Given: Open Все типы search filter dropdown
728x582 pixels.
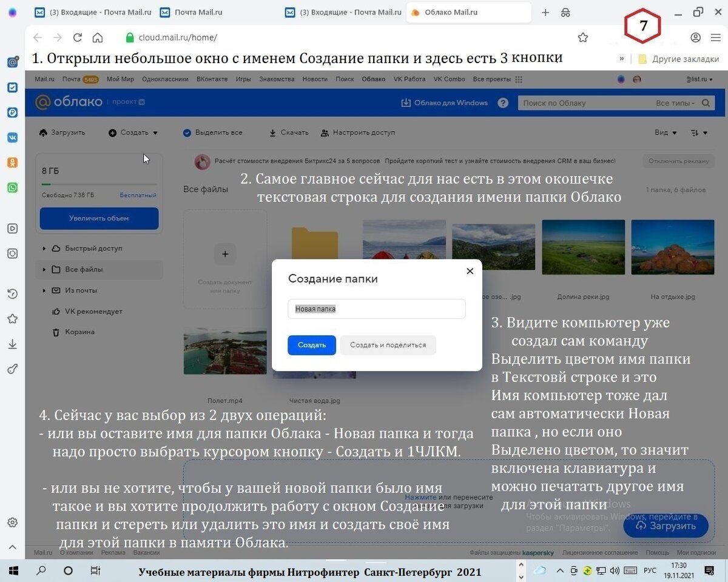Looking at the screenshot, I should (x=675, y=103).
